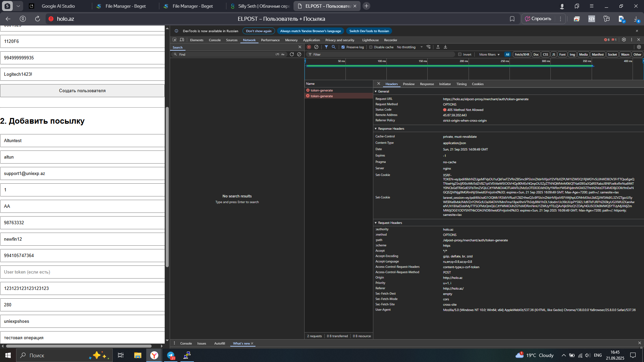Switch to the Console tab
Screen dimensions: 644x362
click(215, 40)
